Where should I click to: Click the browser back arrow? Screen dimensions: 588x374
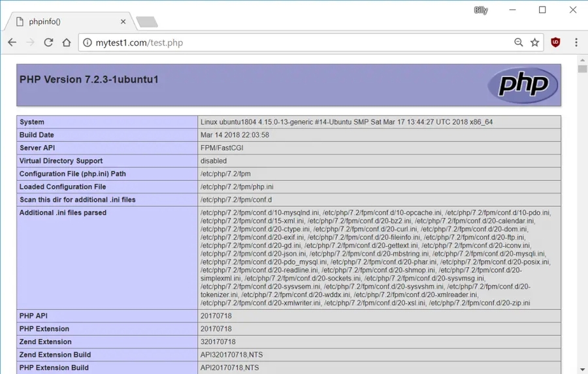pos(12,42)
